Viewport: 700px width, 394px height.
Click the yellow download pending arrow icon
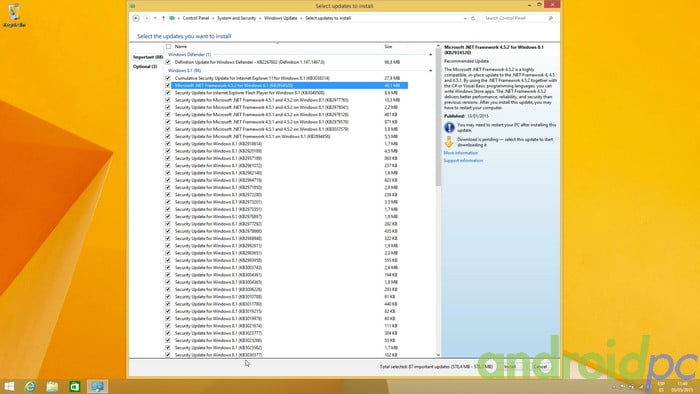click(449, 142)
